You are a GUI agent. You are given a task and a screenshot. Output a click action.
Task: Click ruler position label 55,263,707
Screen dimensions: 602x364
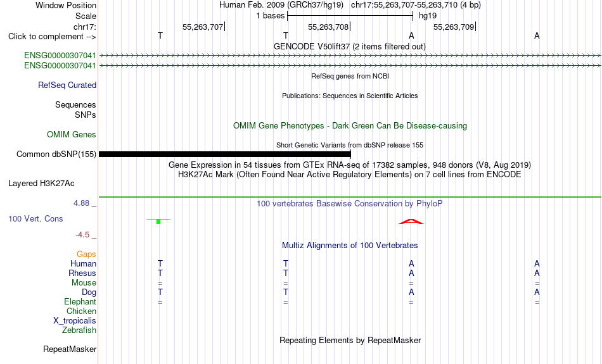pyautogui.click(x=203, y=27)
